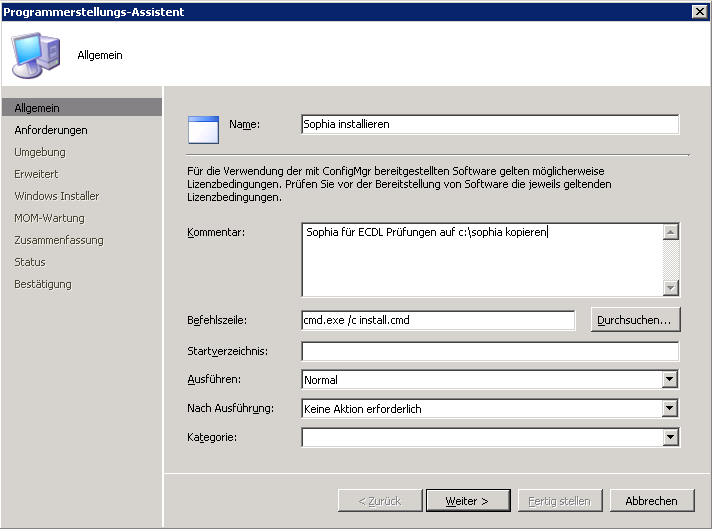This screenshot has height=529, width=712.
Task: Click the program window icon beside Name
Action: tap(203, 129)
